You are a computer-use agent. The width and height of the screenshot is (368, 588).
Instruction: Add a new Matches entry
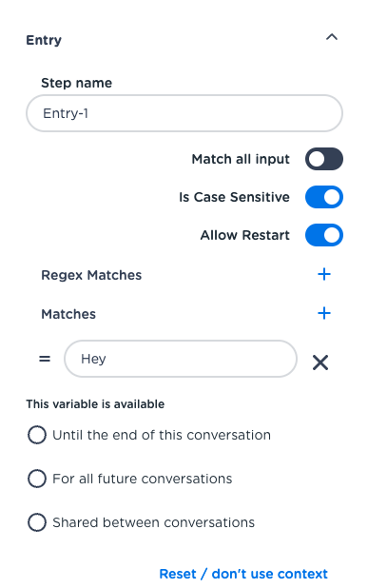point(324,313)
